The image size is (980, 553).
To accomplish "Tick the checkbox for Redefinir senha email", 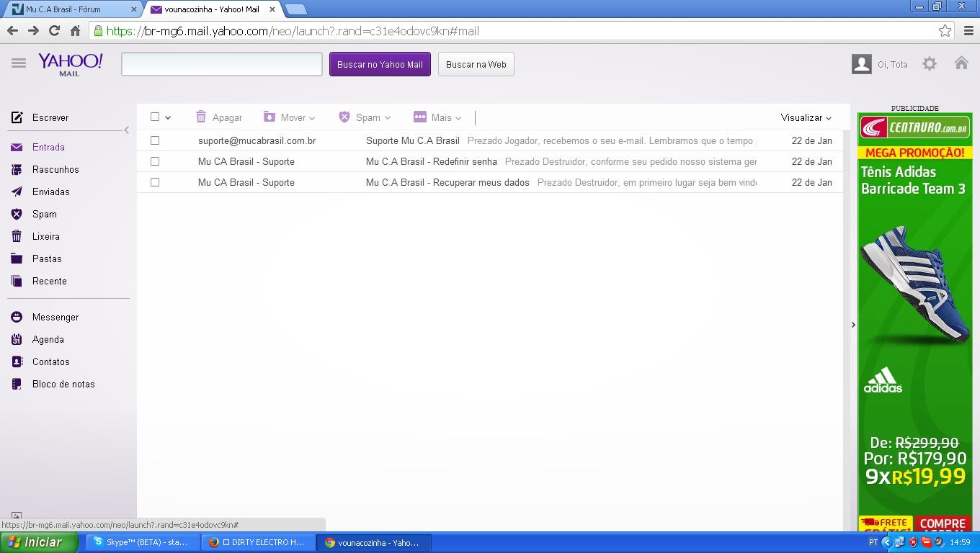I will click(155, 161).
